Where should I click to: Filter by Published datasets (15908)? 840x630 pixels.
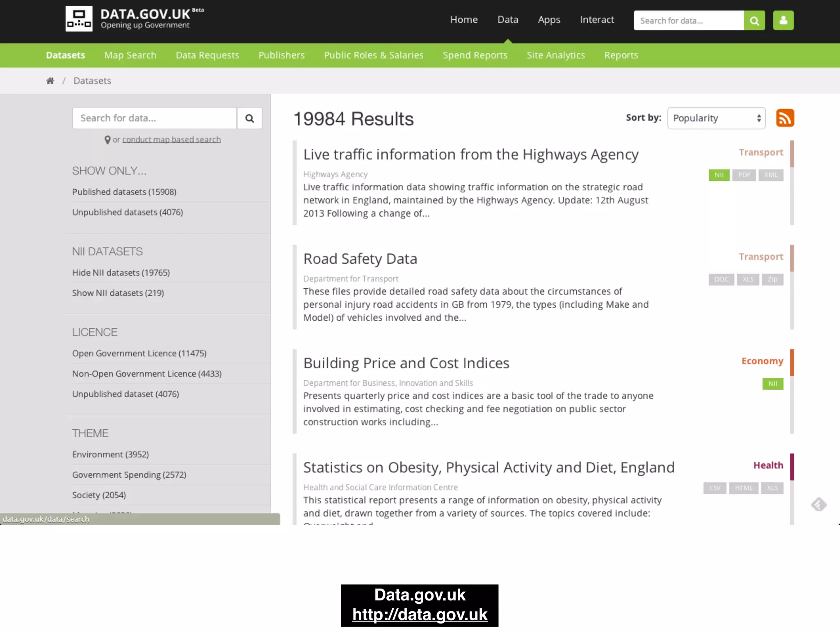[124, 192]
